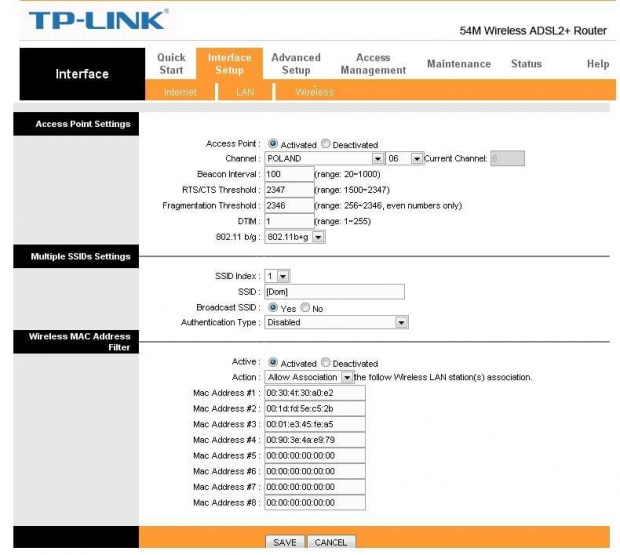Screen dimensions: 620x555
Task: Select Deactivated for Access Point
Action: coord(325,145)
